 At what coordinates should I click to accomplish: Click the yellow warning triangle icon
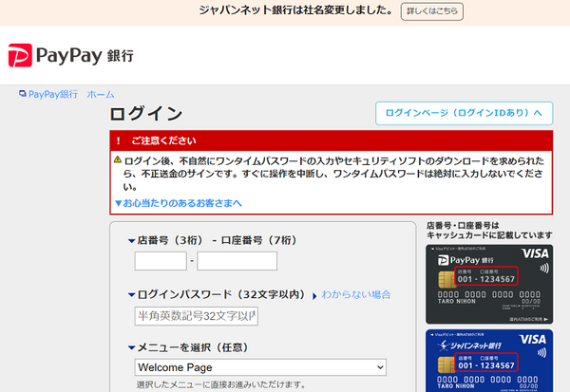tap(118, 159)
